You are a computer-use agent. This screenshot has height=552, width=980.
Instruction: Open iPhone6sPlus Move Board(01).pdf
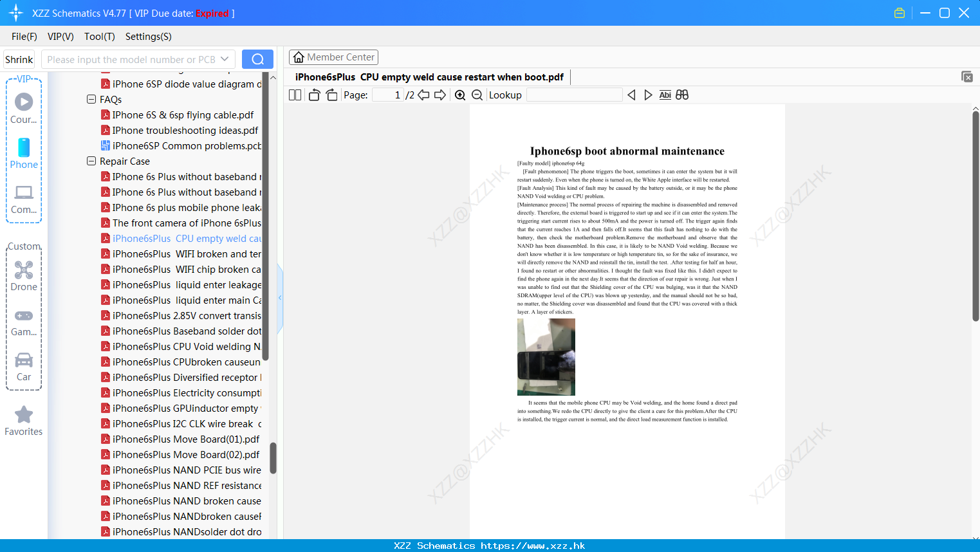pos(181,439)
